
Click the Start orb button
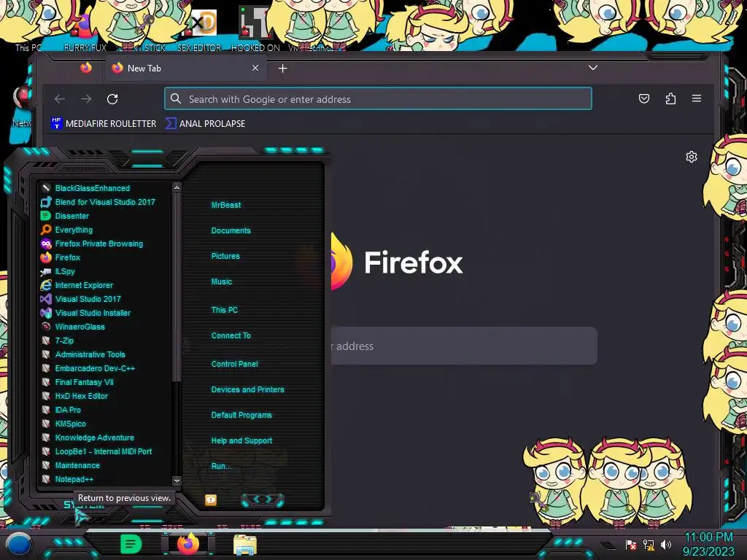click(x=18, y=544)
